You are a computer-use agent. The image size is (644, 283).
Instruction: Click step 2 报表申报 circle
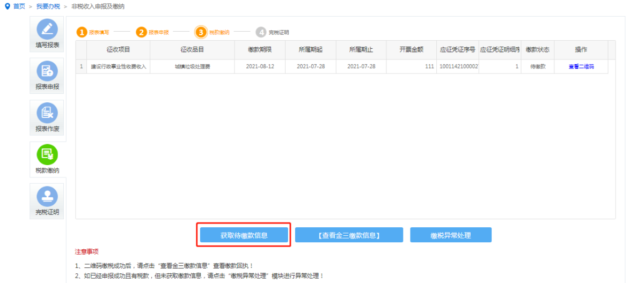coord(141,32)
